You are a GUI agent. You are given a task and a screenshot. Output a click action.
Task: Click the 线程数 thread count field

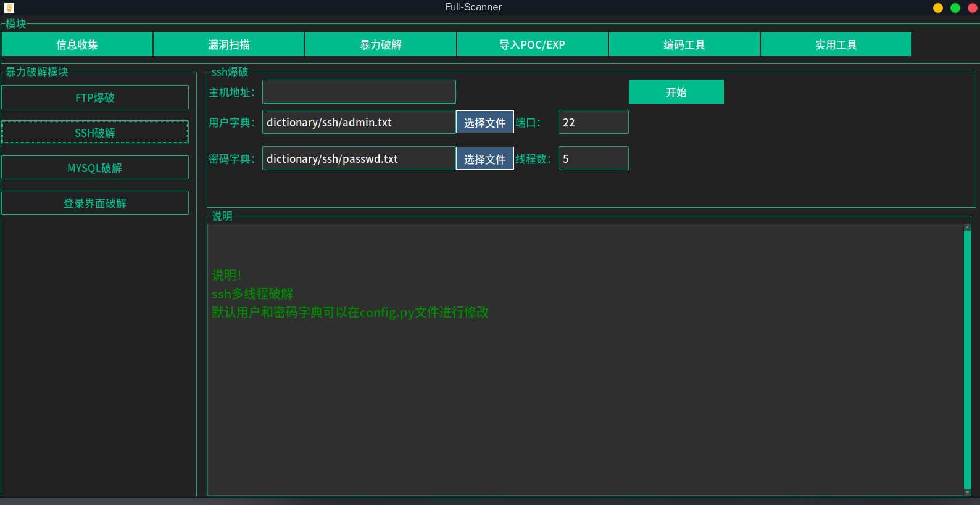pos(593,158)
